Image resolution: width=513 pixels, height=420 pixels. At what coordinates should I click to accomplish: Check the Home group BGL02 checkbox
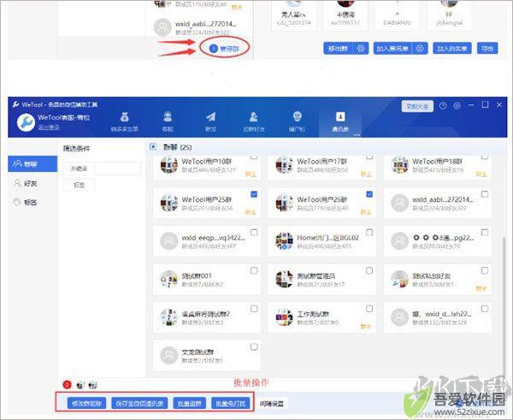pyautogui.click(x=369, y=233)
